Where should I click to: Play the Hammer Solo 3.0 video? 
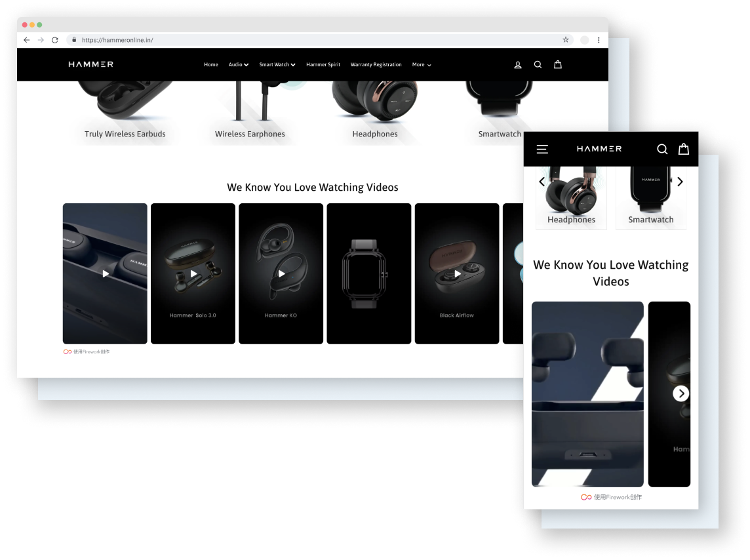click(x=193, y=274)
